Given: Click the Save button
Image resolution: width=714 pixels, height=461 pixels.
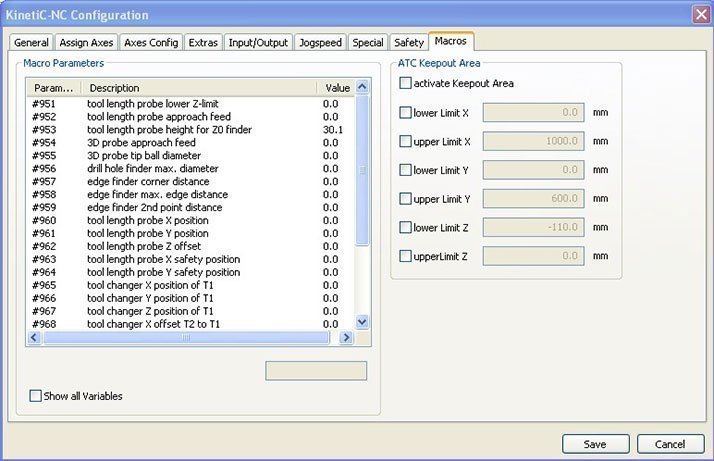Looking at the screenshot, I should coord(596,444).
